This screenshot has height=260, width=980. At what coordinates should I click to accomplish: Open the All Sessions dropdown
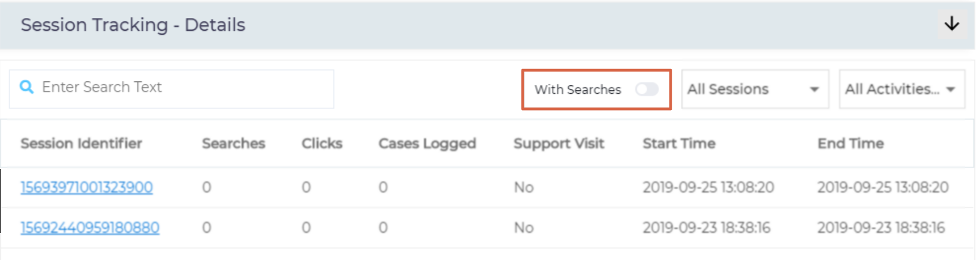click(754, 89)
